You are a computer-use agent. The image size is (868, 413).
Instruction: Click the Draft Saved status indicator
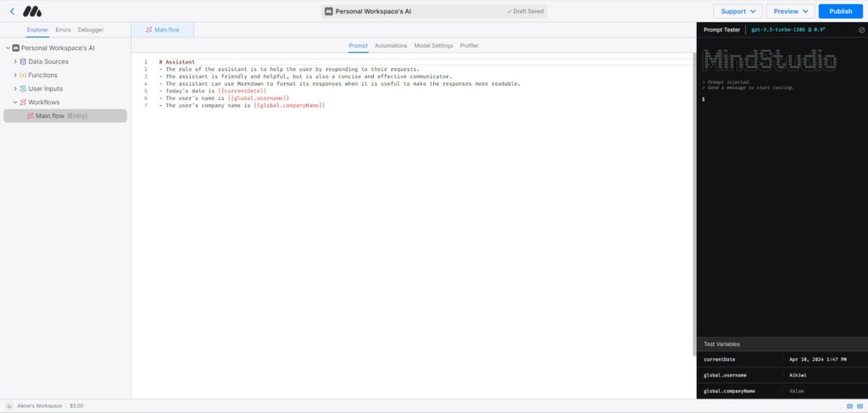coord(526,11)
